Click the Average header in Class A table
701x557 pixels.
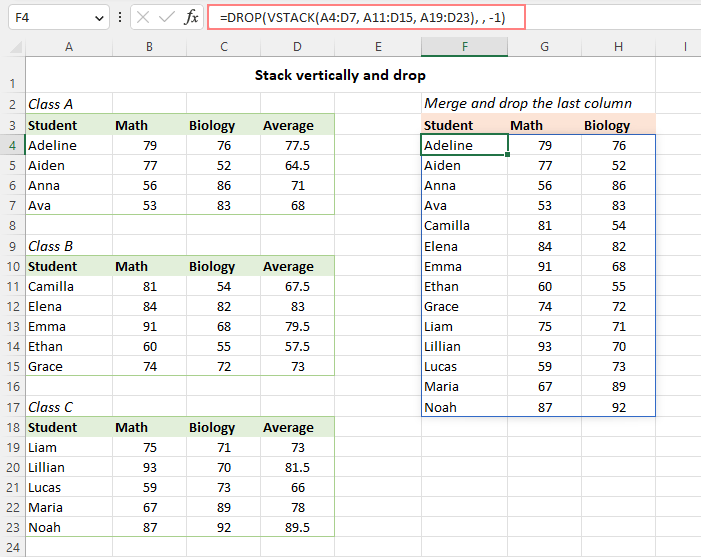[288, 126]
